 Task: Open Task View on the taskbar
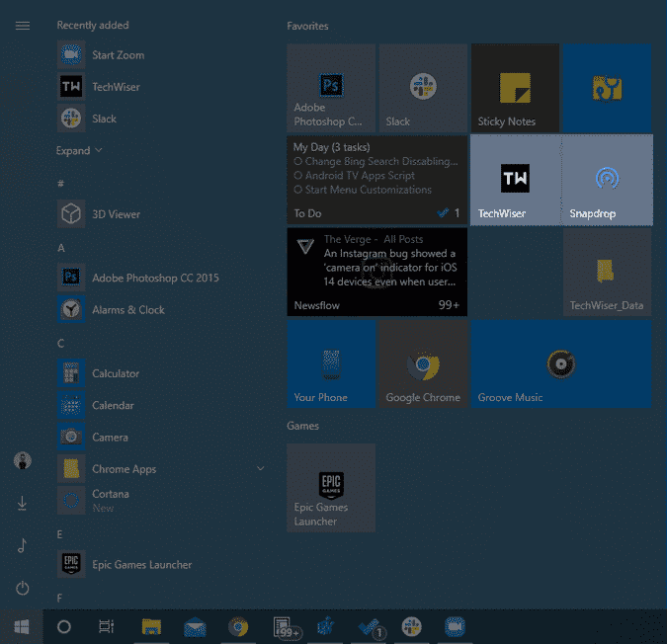(107, 626)
